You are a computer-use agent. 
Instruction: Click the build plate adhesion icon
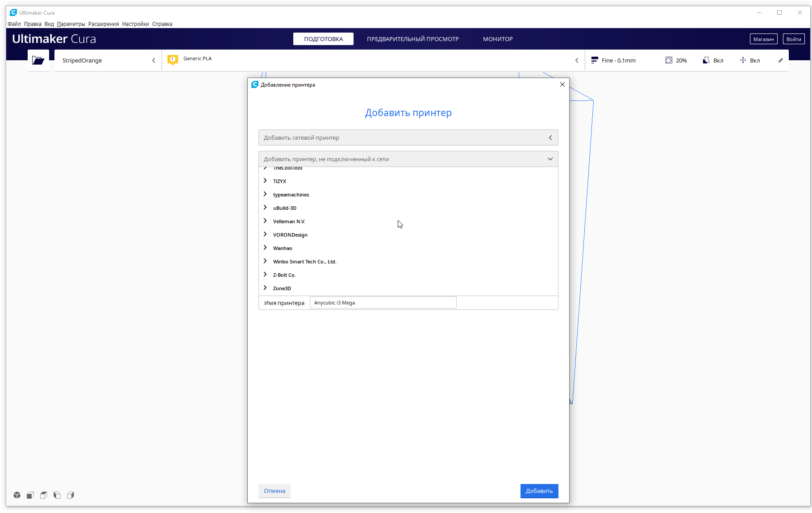coord(743,60)
